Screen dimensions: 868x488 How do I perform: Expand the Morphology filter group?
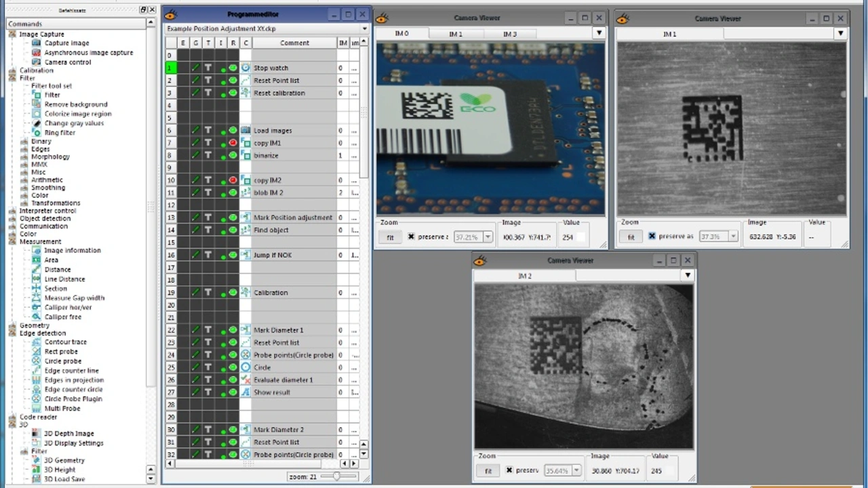pos(24,157)
